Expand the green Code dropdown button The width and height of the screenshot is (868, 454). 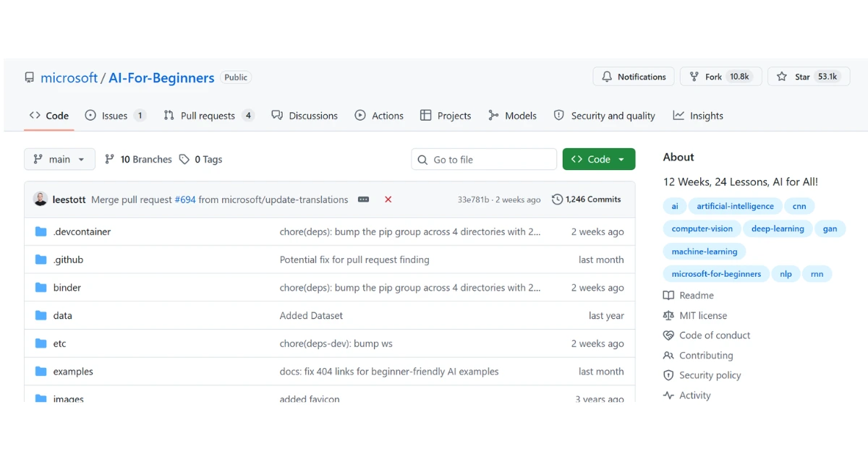tap(599, 159)
